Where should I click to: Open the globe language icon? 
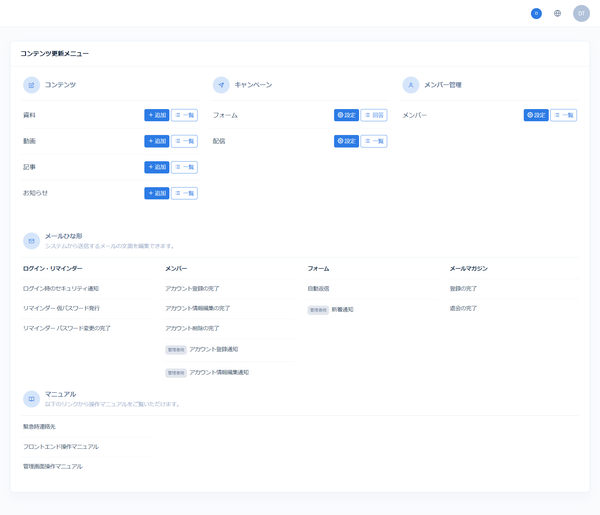point(558,13)
